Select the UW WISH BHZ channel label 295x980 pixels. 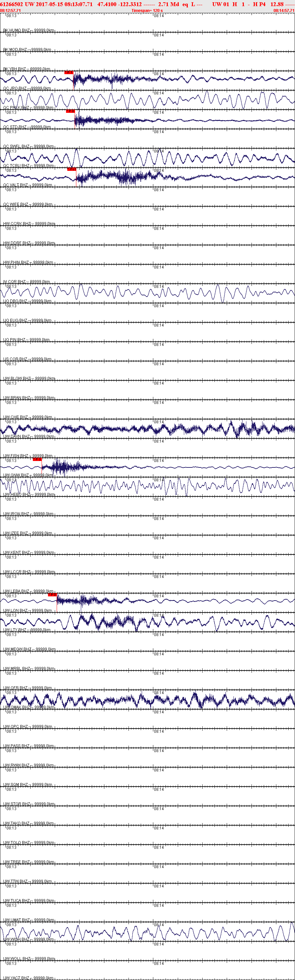[x=28, y=939]
